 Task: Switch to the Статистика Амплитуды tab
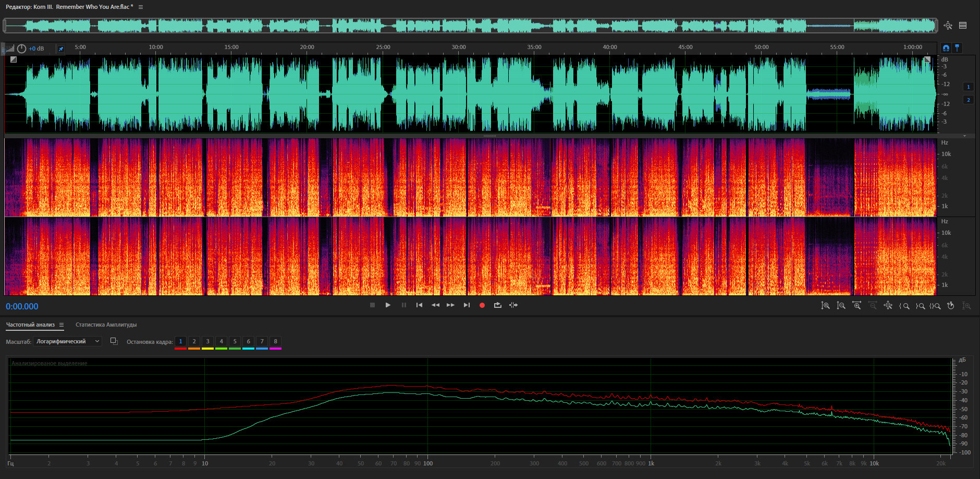point(106,325)
